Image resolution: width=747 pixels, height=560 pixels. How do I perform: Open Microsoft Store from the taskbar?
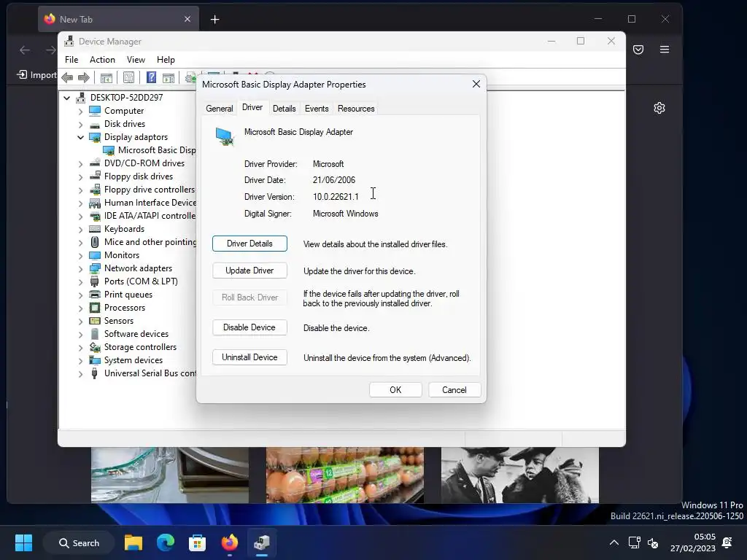(197, 542)
